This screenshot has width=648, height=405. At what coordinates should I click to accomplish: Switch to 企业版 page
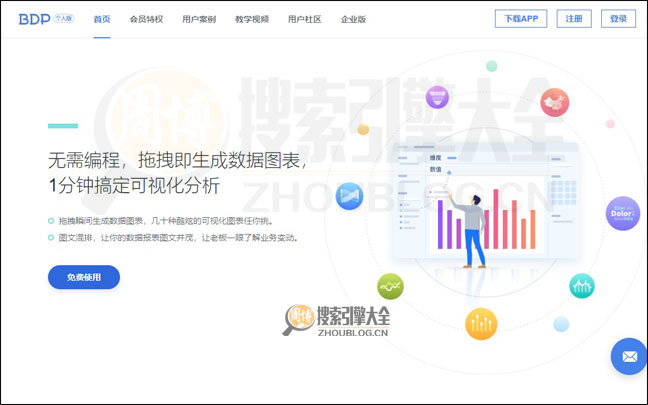[353, 19]
